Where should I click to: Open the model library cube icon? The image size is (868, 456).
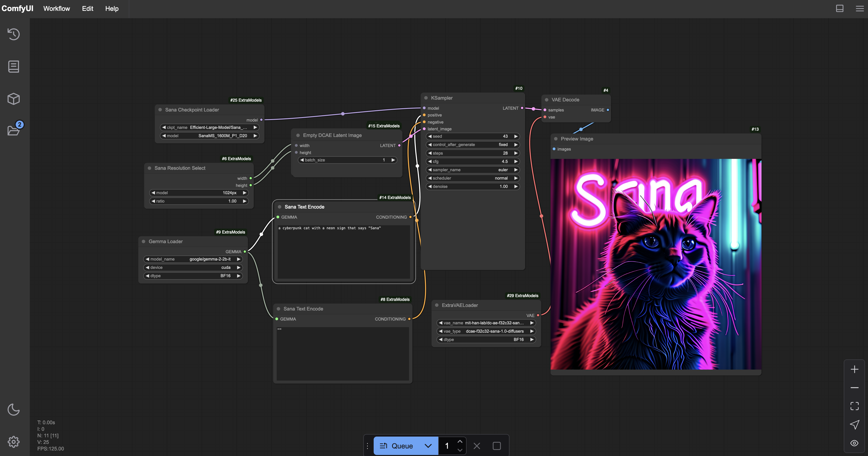pyautogui.click(x=13, y=99)
